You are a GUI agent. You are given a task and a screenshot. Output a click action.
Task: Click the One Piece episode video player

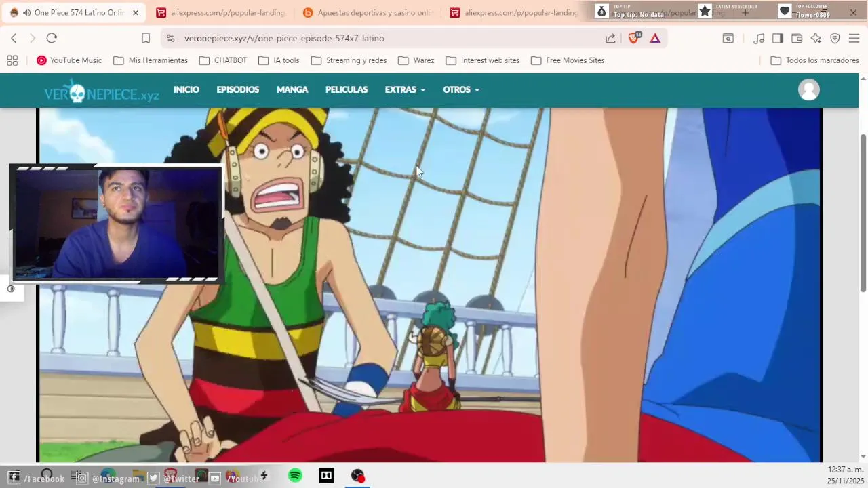click(x=429, y=285)
